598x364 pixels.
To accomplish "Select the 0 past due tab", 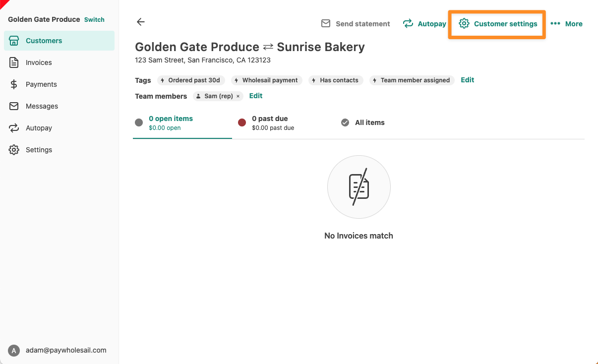I will pos(286,123).
